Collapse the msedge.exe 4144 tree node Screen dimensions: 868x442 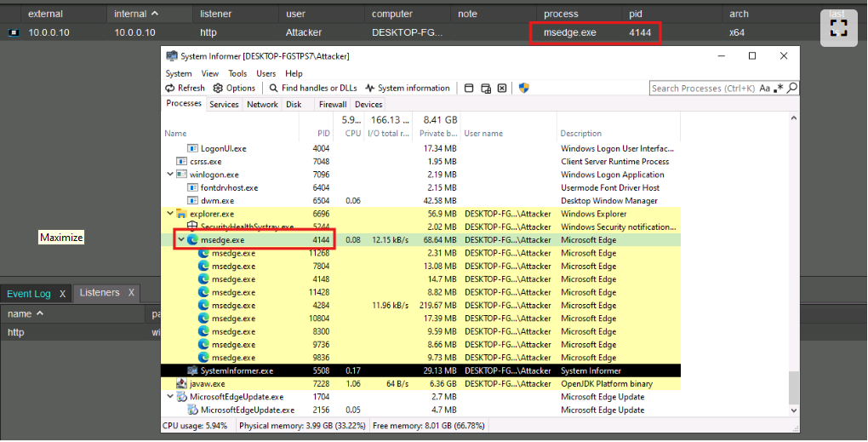click(181, 240)
